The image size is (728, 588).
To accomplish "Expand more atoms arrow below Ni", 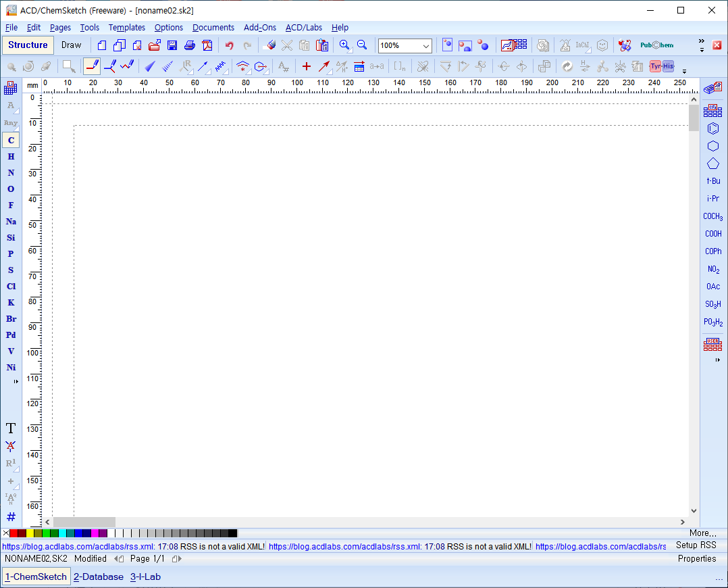I will point(16,382).
